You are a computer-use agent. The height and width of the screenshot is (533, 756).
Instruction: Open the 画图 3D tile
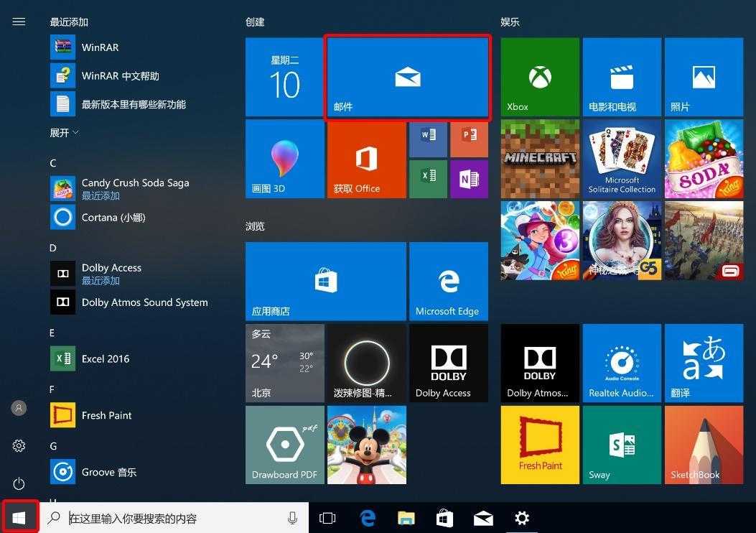pyautogui.click(x=284, y=159)
